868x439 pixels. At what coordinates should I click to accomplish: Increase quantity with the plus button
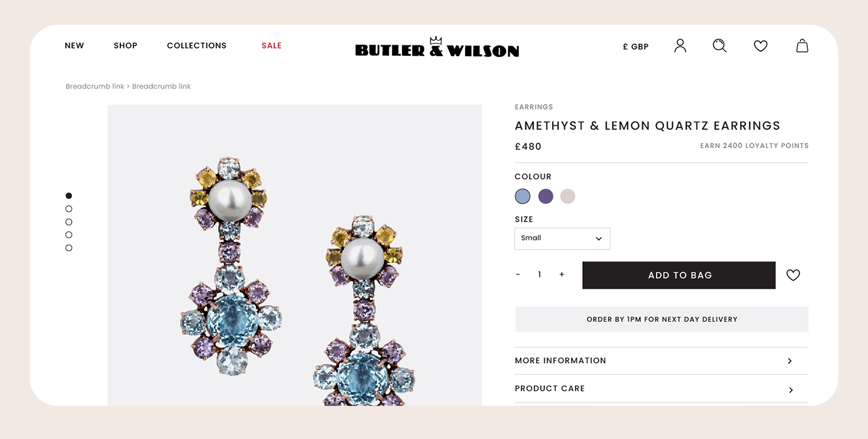click(x=562, y=275)
